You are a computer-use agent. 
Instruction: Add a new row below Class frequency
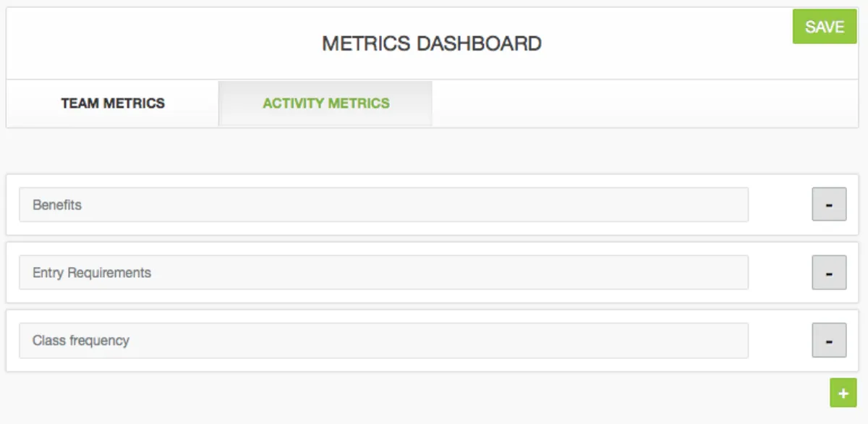coord(843,394)
